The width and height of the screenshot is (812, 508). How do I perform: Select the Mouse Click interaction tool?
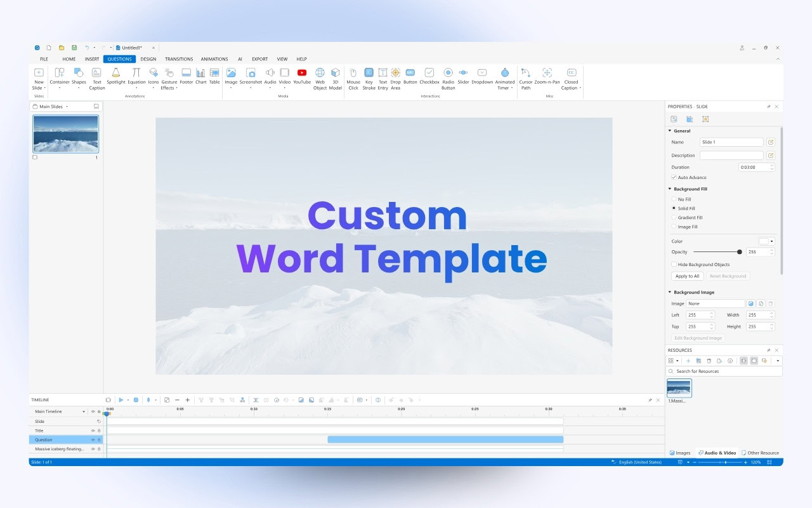(353, 77)
